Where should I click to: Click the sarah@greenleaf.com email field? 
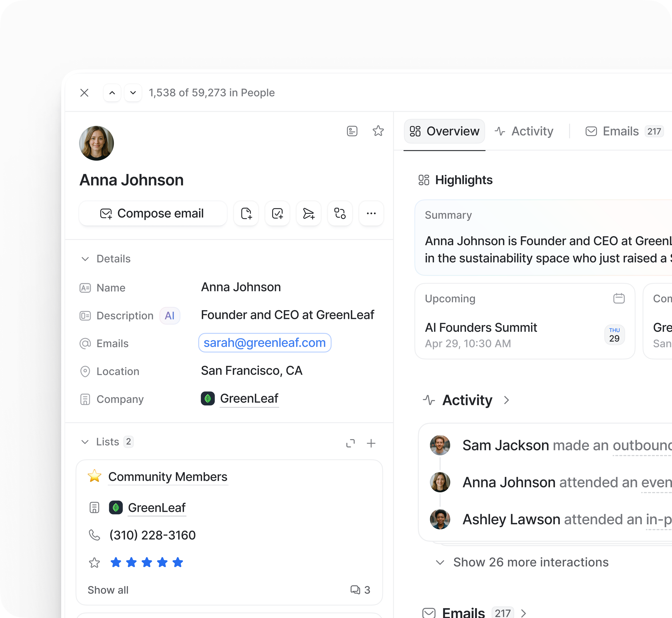pyautogui.click(x=265, y=343)
